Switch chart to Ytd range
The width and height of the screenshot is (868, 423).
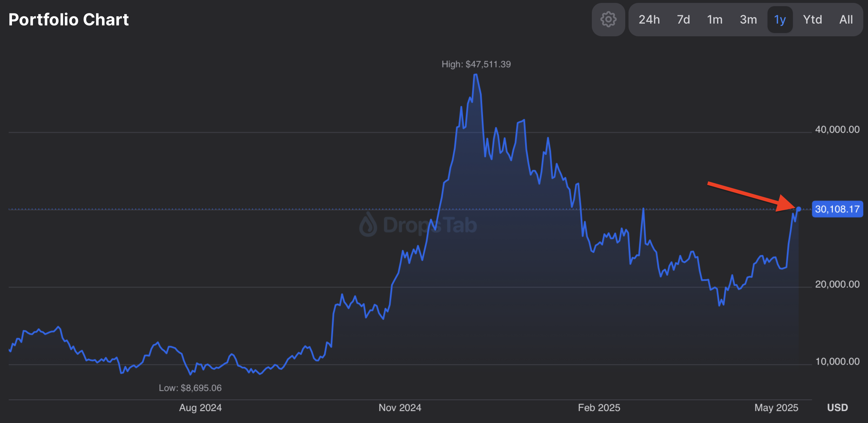click(x=812, y=20)
